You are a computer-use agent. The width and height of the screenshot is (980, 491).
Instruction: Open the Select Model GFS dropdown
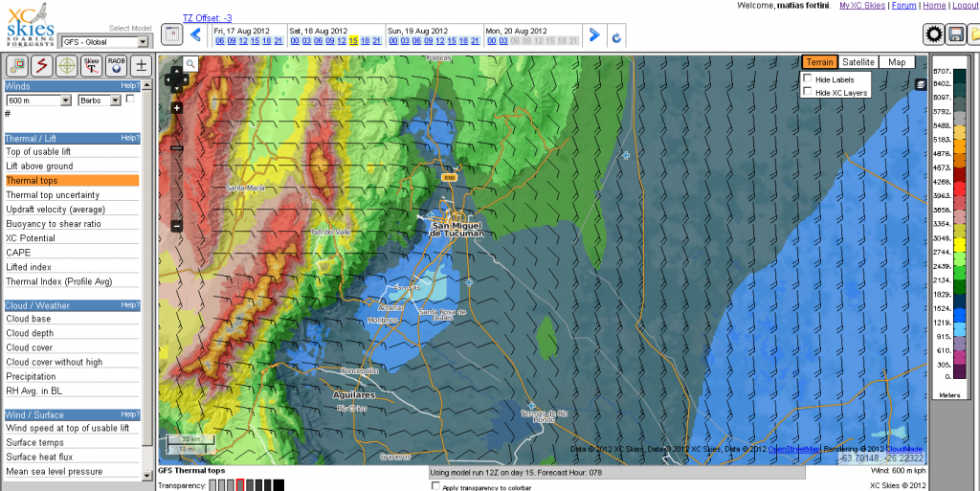[105, 42]
